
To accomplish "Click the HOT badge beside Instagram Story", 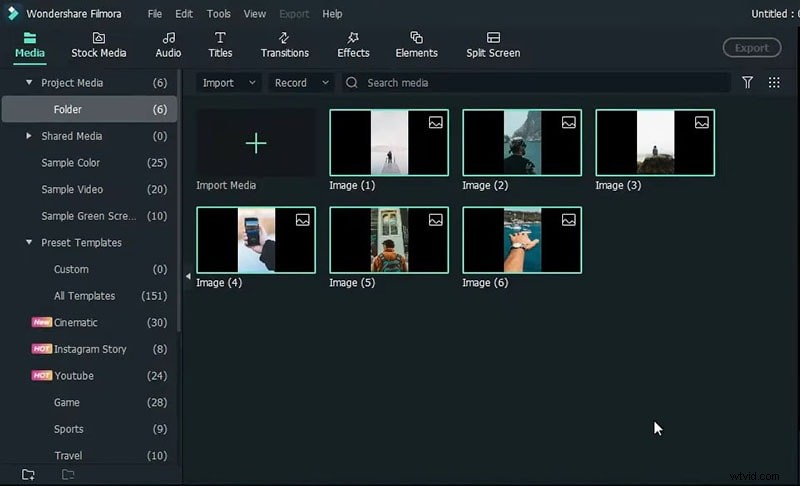I will tap(42, 349).
